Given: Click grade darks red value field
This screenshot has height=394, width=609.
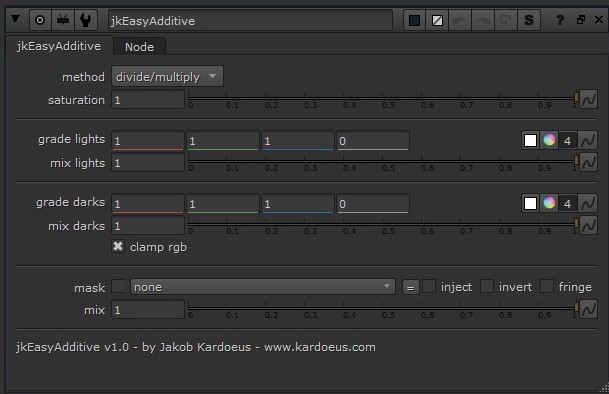Looking at the screenshot, I should (148, 204).
